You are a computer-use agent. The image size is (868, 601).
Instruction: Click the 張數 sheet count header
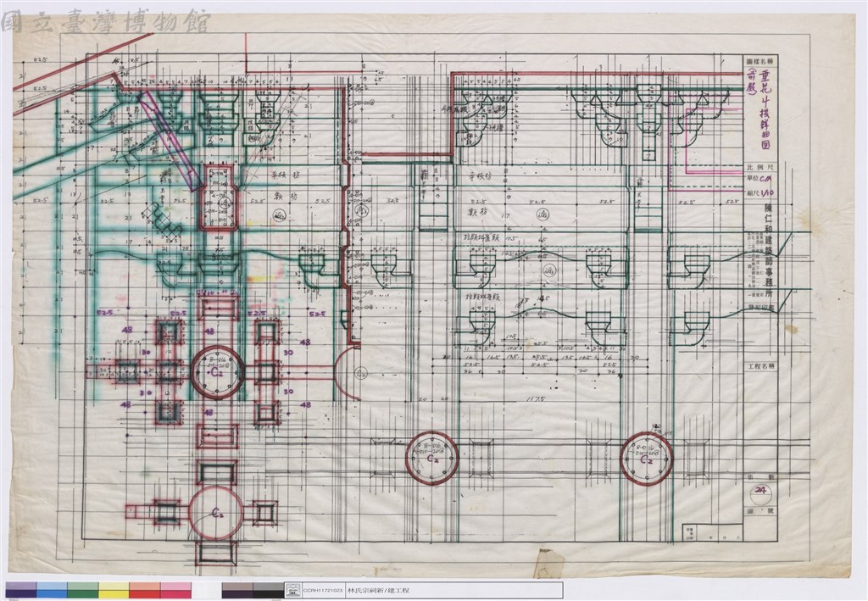pos(761,477)
